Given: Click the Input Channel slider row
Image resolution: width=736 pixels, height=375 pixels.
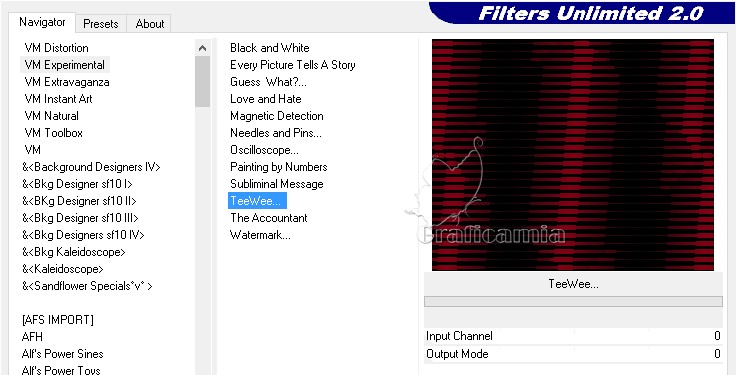Looking at the screenshot, I should coord(573,336).
